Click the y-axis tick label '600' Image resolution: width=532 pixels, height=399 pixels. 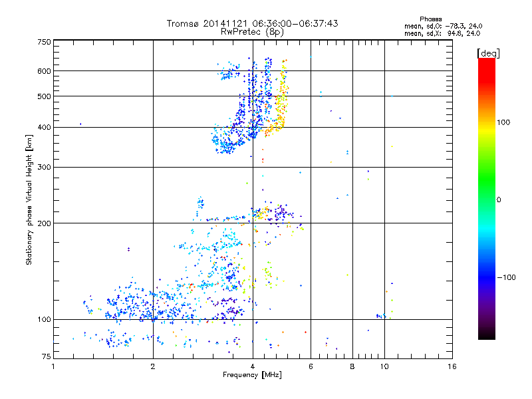click(44, 71)
